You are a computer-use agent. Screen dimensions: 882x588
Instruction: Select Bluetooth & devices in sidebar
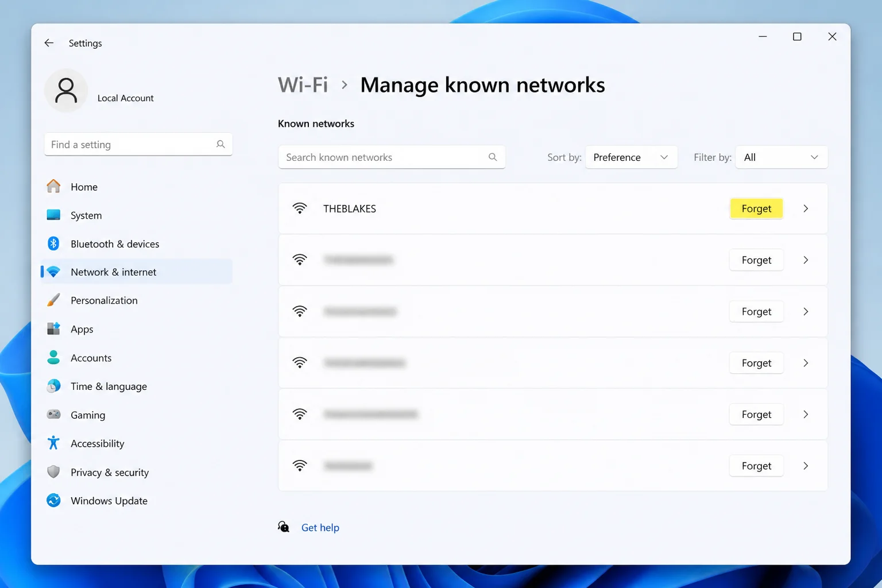(137, 243)
